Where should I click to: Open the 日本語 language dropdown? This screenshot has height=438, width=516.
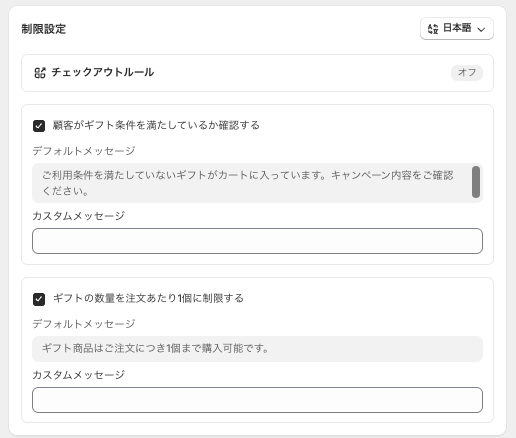point(457,29)
